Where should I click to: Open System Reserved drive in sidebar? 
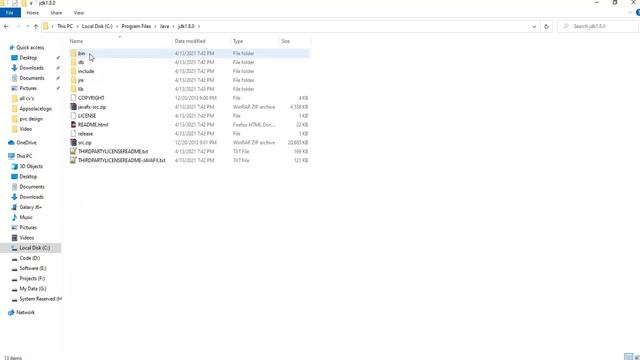point(40,299)
